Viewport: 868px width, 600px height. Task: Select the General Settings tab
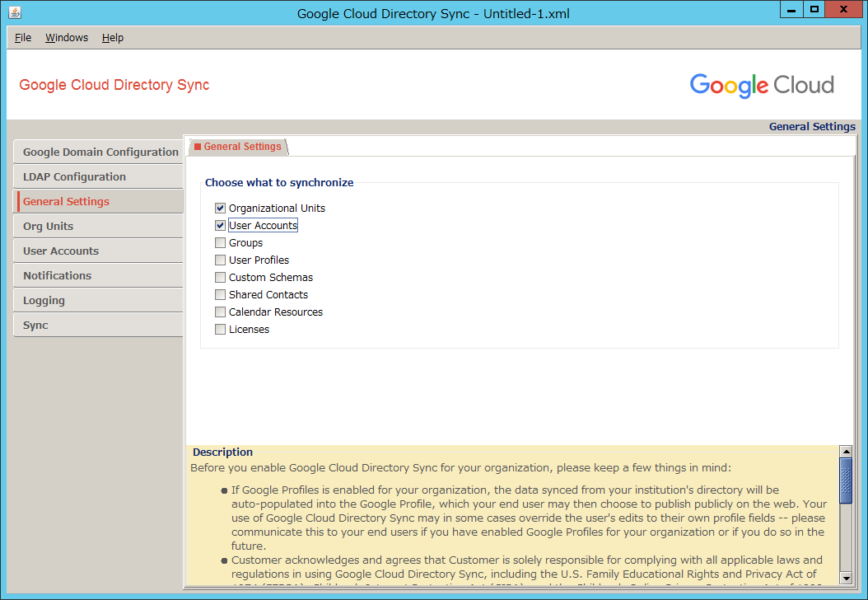(x=239, y=146)
